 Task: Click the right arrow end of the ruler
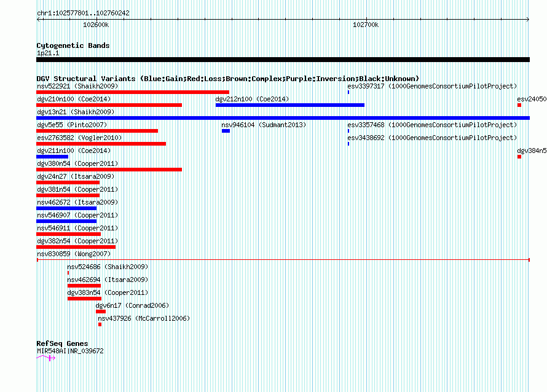[x=527, y=19]
